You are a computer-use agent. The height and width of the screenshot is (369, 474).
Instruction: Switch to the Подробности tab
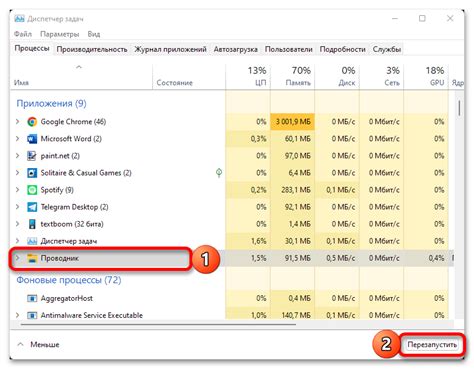[x=343, y=49]
